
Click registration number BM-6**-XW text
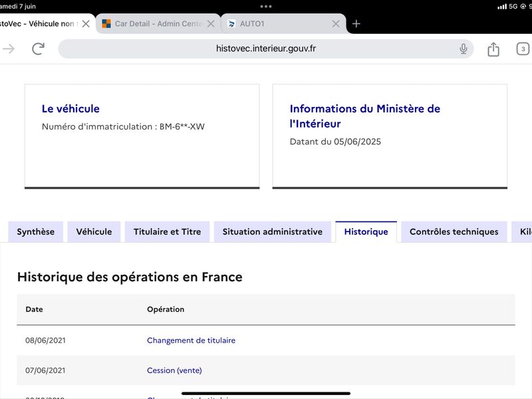(182, 126)
